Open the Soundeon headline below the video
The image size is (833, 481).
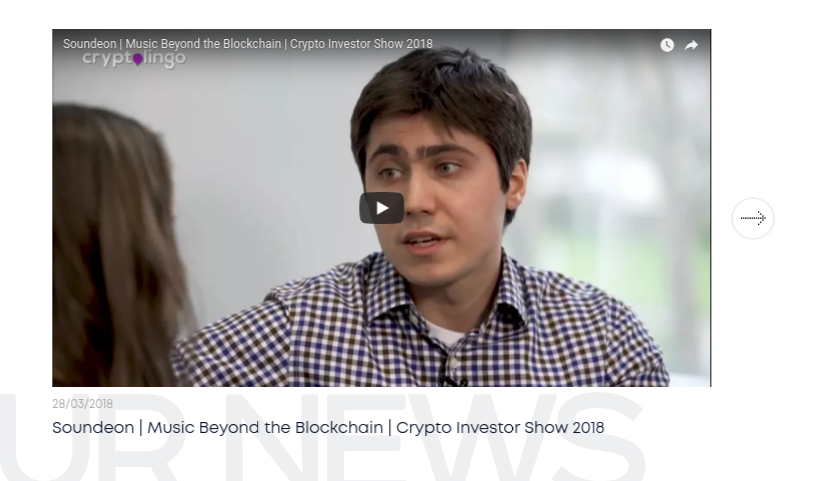(328, 428)
